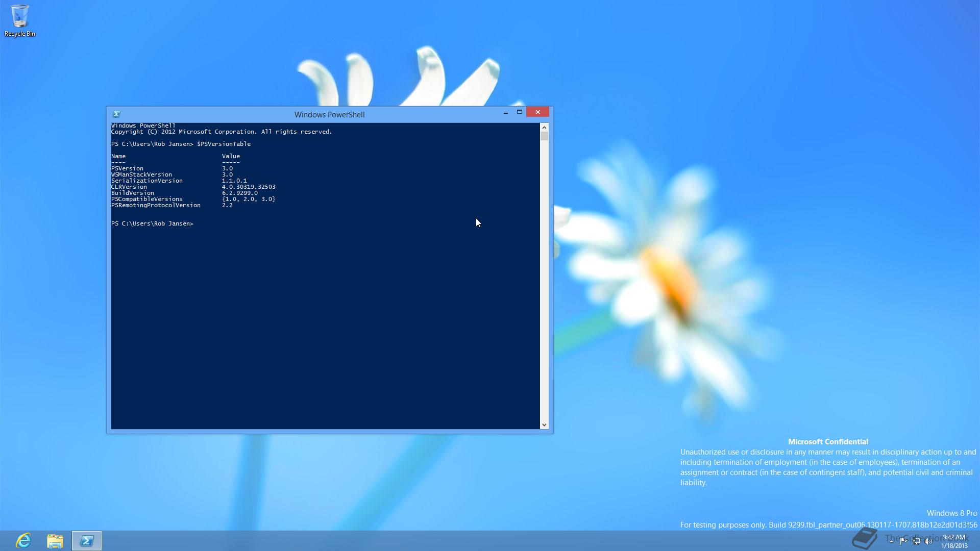Screen dimensions: 980x551
Task: Click the PowerShell vertical scrollbar thumb
Action: [x=544, y=136]
